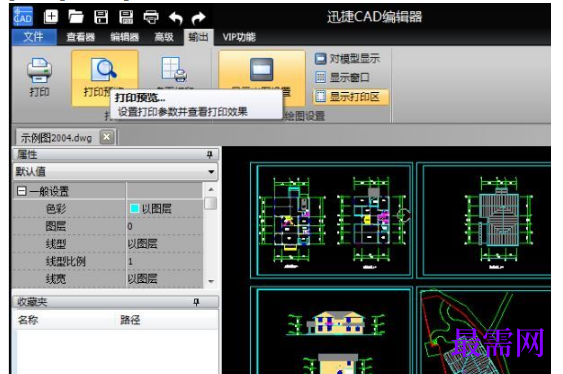The image size is (563, 374).
Task: Select the 输出 ribbon tab
Action: (x=199, y=37)
